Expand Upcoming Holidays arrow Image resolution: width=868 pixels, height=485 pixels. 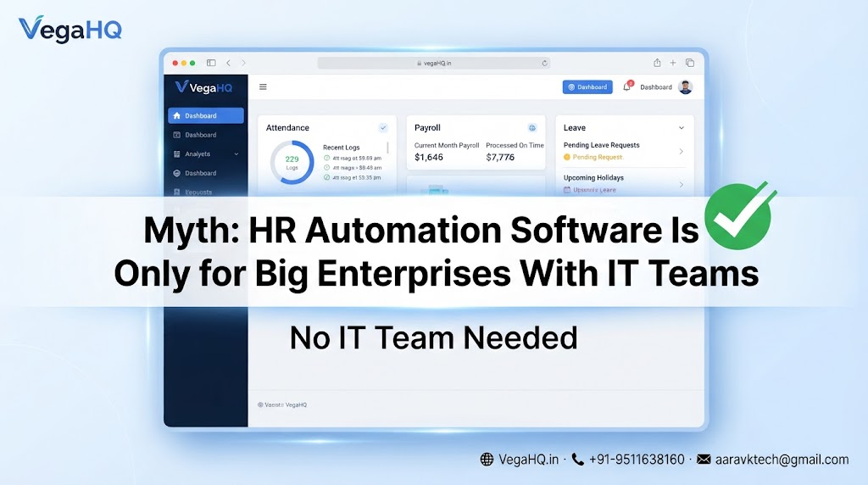coord(682,184)
